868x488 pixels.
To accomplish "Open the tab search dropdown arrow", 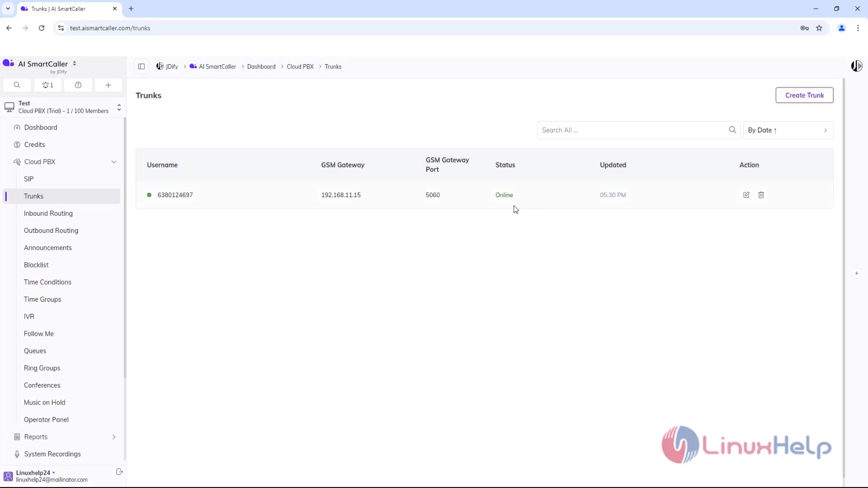I will click(x=8, y=9).
